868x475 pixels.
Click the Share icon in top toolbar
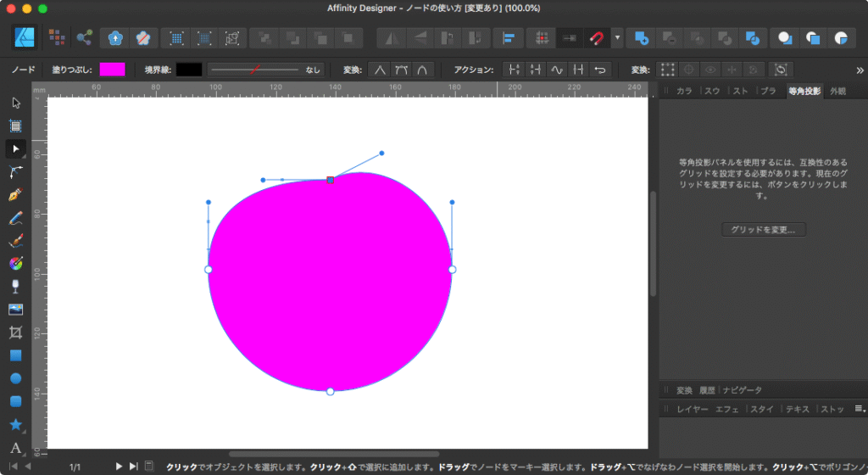[84, 38]
